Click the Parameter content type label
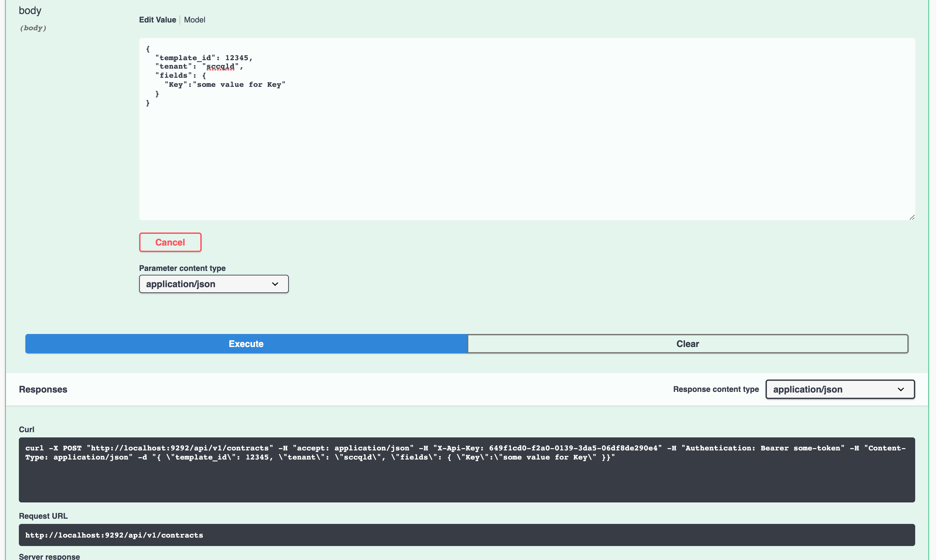 click(182, 268)
